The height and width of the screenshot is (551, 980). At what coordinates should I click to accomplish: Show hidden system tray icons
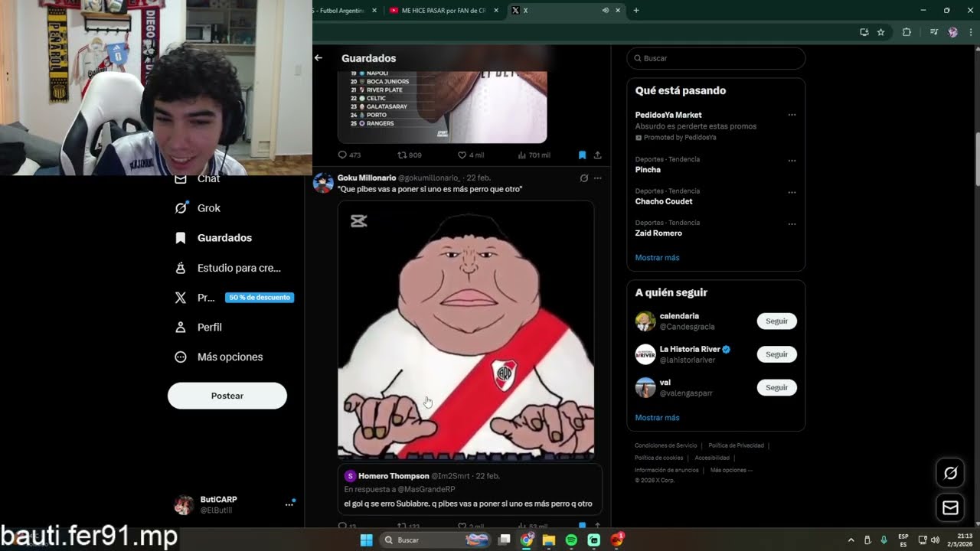(851, 540)
